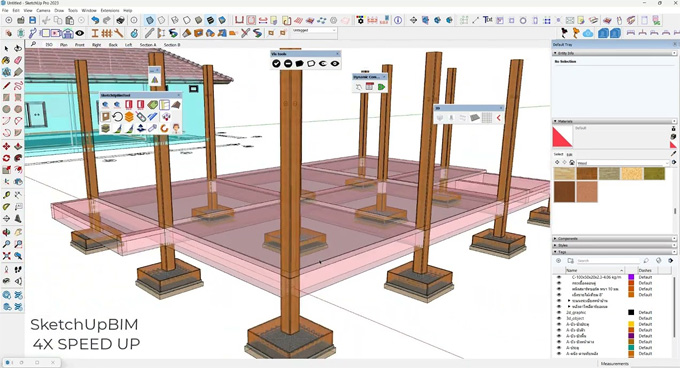Expand the first tag folder arrow
This screenshot has width=680, height=368.
coord(569,300)
